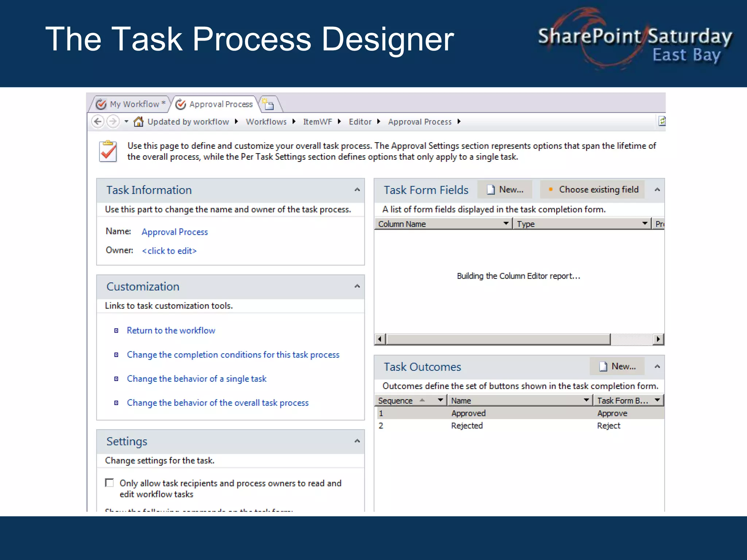Click '<click to edit>' owner link
The width and height of the screenshot is (747, 560).
(169, 251)
